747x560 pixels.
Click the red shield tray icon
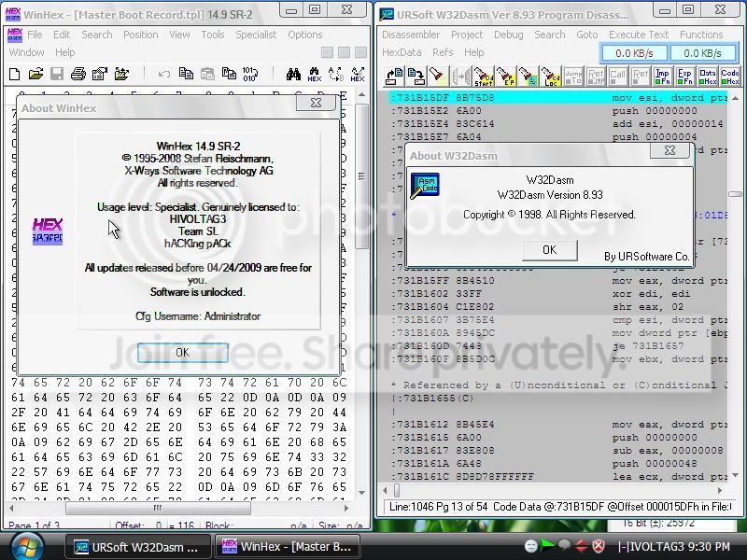599,546
